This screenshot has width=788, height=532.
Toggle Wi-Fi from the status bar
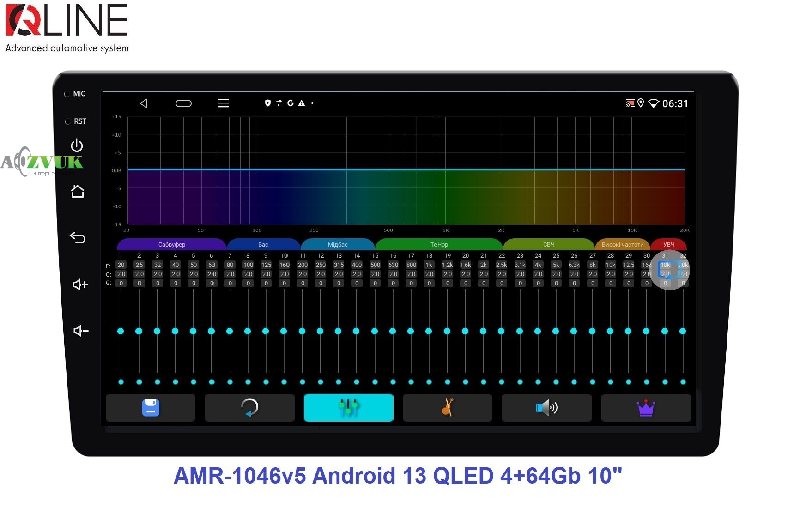[x=654, y=103]
